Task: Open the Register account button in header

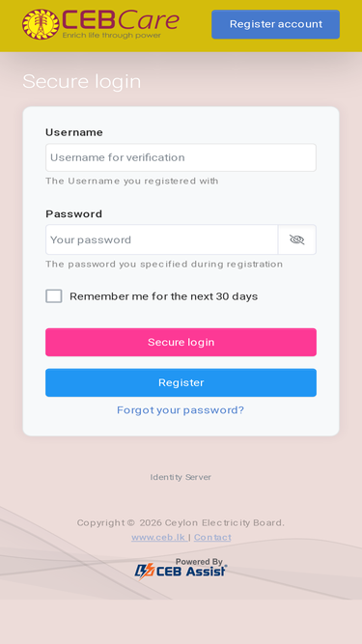Action: point(275,24)
